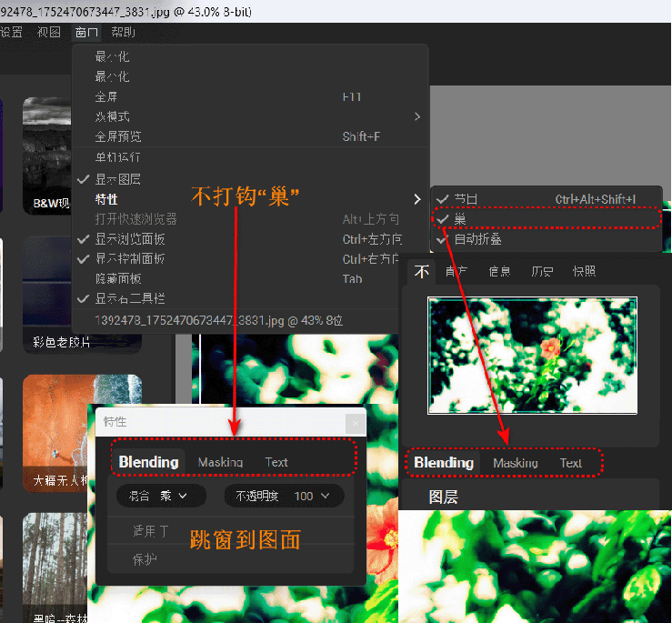
Task: Switch to the 不 panel tab
Action: pos(422,271)
